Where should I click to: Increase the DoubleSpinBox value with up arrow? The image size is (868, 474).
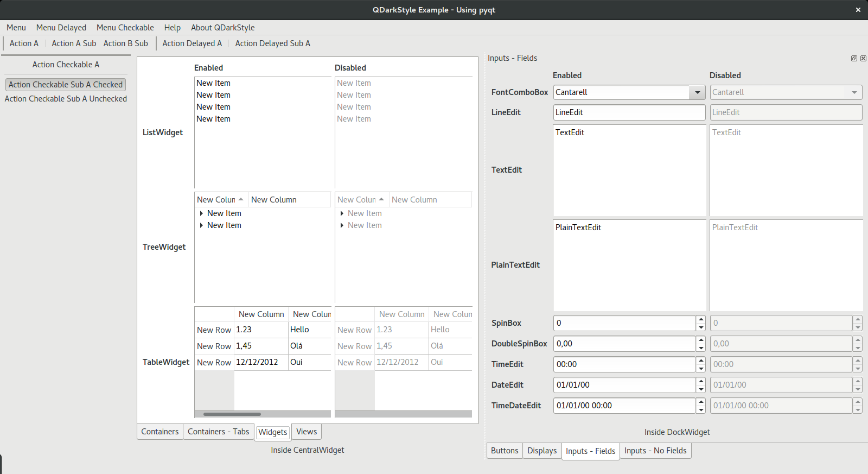(701, 340)
